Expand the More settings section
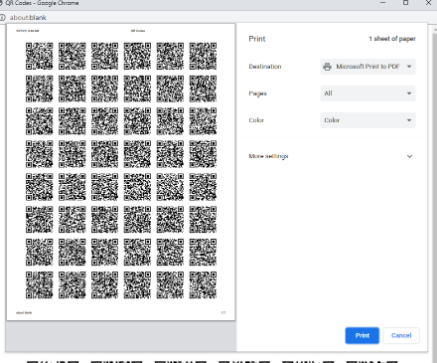 tap(332, 156)
